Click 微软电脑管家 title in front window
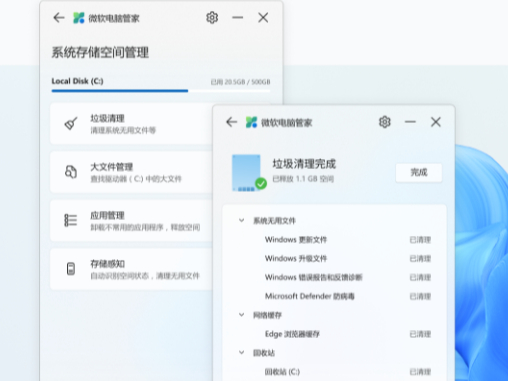 tap(287, 123)
